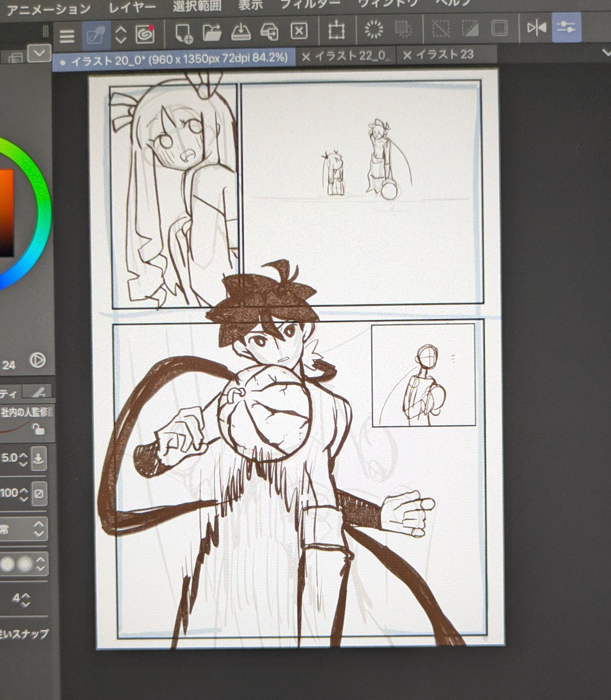Flip canvas horizontally with mirror-triangles icon

coord(537,28)
